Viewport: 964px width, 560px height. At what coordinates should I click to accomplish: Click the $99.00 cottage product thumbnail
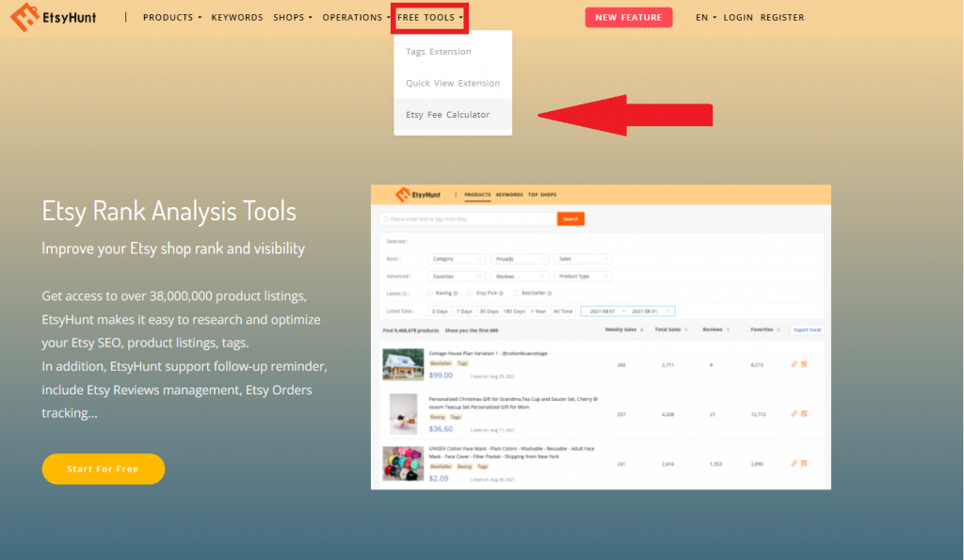403,364
